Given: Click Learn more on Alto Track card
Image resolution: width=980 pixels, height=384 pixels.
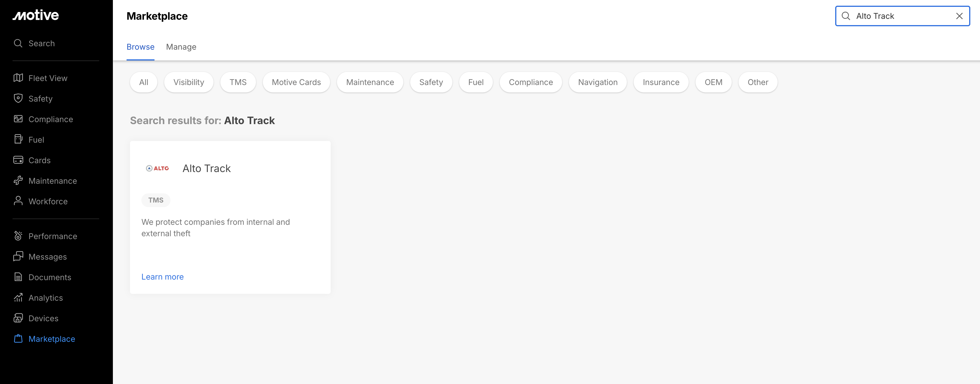Looking at the screenshot, I should pos(162,277).
